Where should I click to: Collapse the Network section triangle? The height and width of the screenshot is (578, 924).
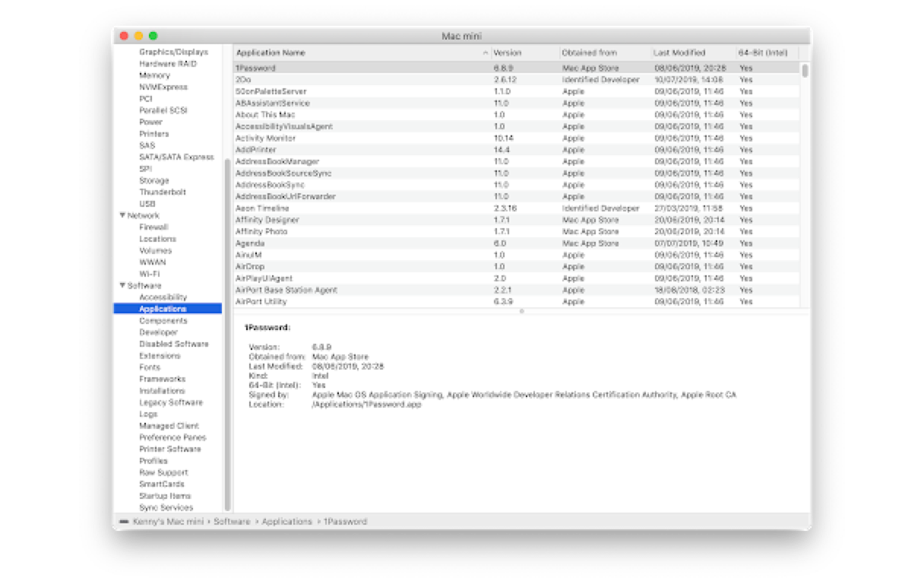pos(122,215)
